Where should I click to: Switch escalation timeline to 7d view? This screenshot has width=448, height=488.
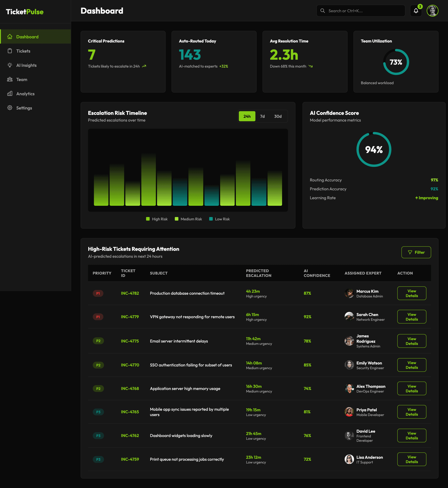click(262, 116)
